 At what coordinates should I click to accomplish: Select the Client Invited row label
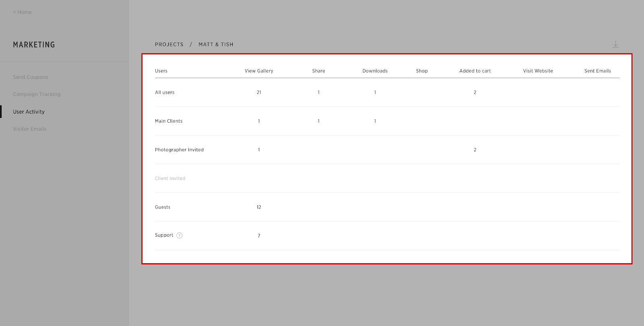170,178
